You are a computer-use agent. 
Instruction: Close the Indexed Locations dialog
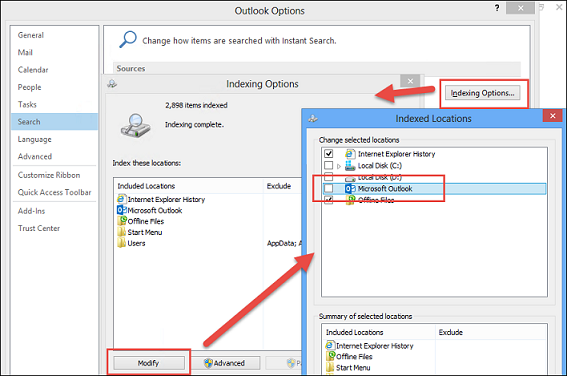click(553, 116)
